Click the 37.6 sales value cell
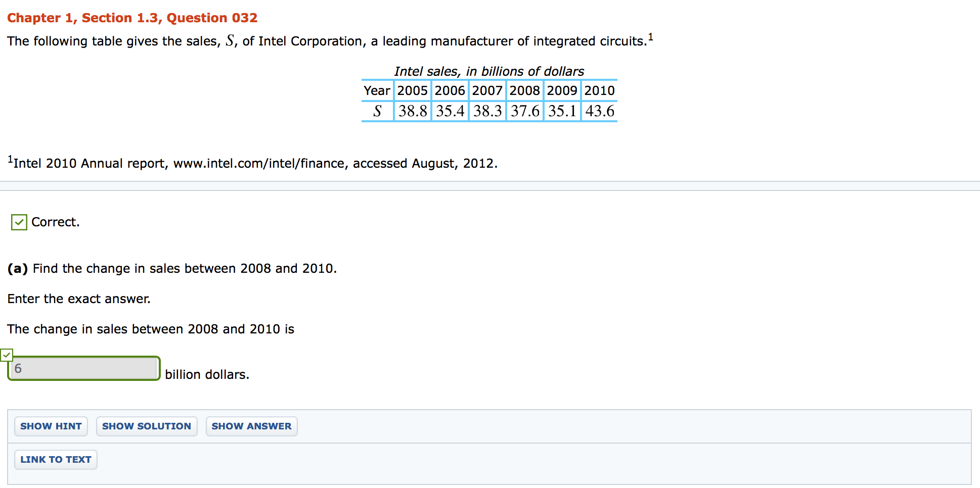 [x=525, y=111]
